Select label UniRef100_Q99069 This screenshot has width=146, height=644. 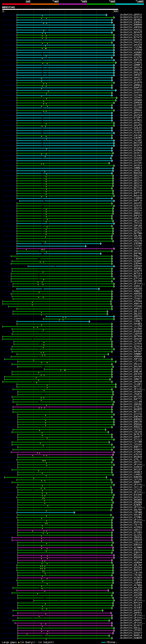tap(131, 266)
